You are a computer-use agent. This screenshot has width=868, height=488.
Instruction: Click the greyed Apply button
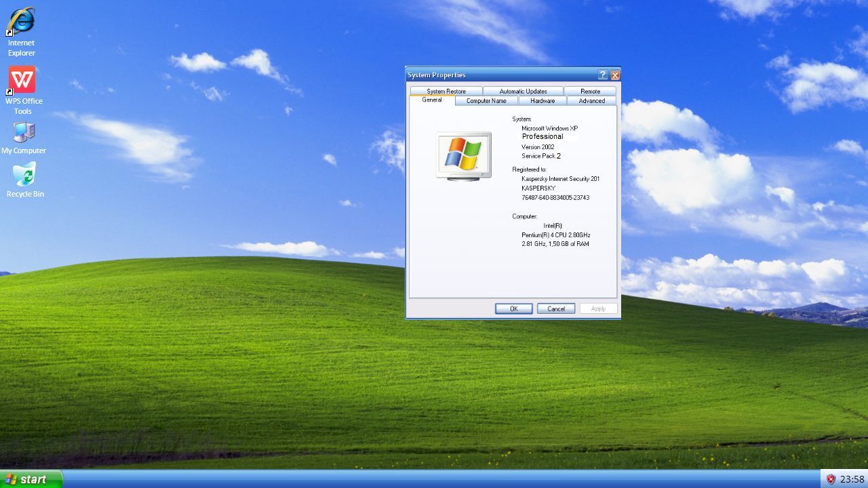click(x=598, y=308)
